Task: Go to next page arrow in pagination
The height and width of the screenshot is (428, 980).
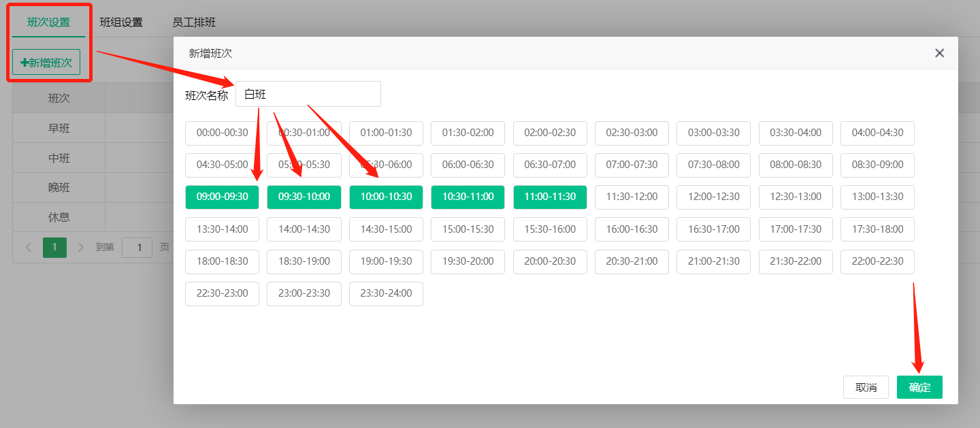Action: (81, 247)
